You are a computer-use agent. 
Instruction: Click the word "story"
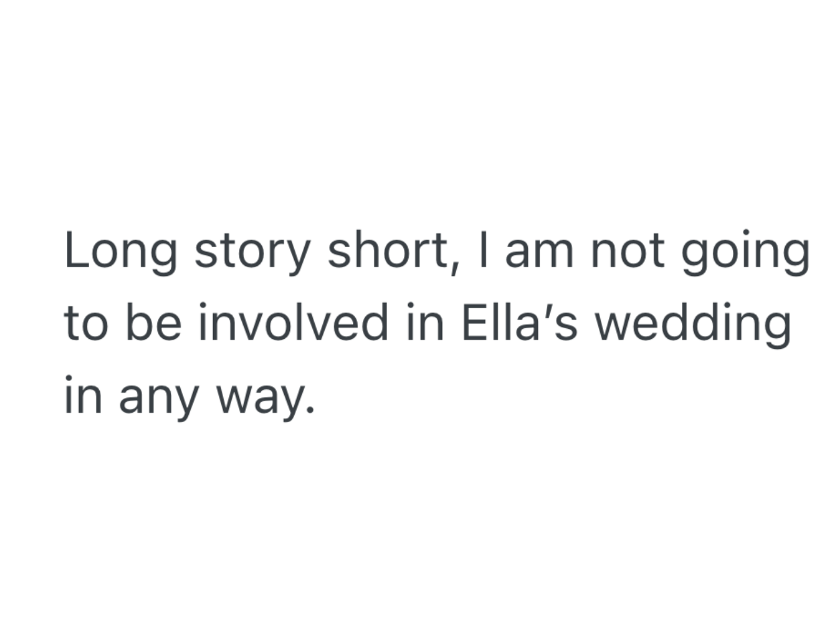pos(253,252)
